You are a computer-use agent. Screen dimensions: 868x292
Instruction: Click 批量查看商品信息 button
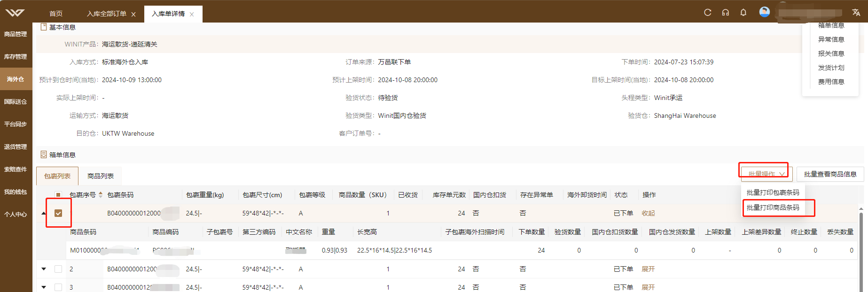coord(830,174)
